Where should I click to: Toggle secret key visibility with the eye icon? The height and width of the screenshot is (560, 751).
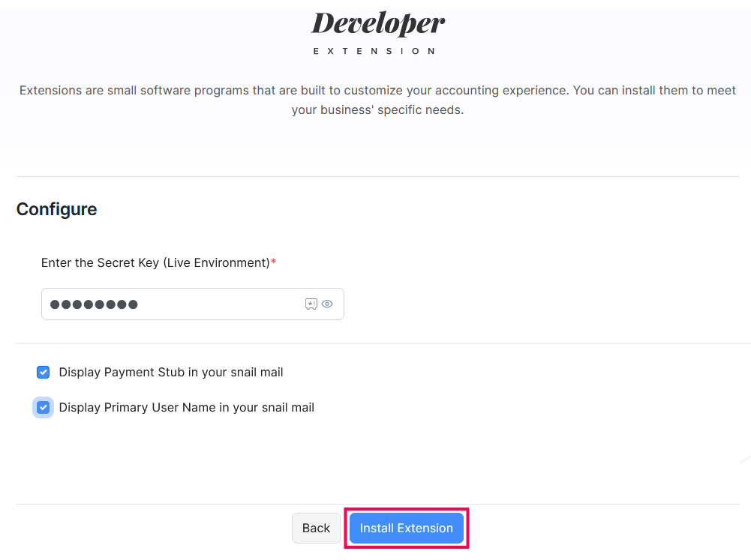[327, 304]
